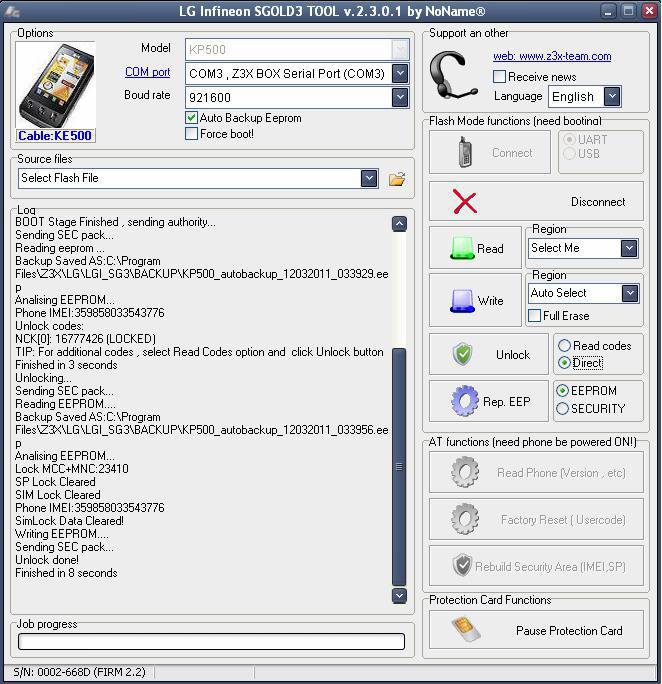Click log scrollbar down arrow
This screenshot has height=684, width=662.
point(399,595)
